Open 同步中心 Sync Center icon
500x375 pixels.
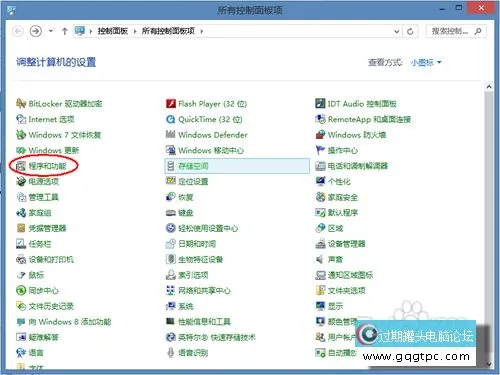[x=21, y=290]
